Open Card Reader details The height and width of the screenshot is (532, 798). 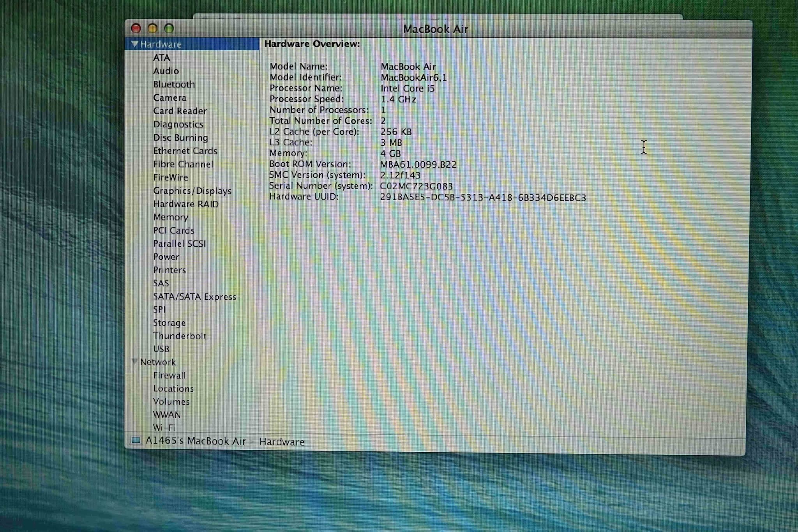point(180,111)
